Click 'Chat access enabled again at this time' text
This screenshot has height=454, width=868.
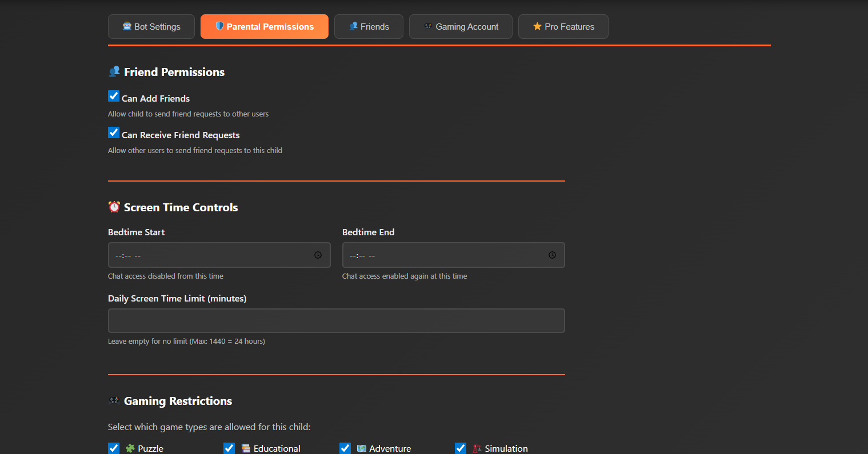[405, 276]
